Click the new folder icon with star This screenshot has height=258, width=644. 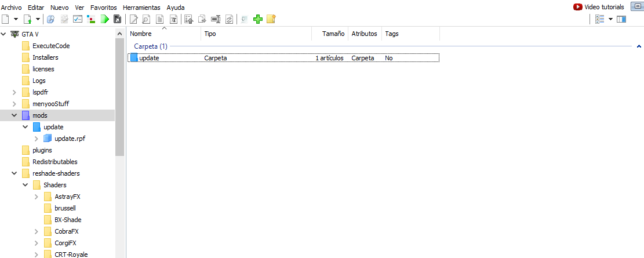pyautogui.click(x=271, y=19)
